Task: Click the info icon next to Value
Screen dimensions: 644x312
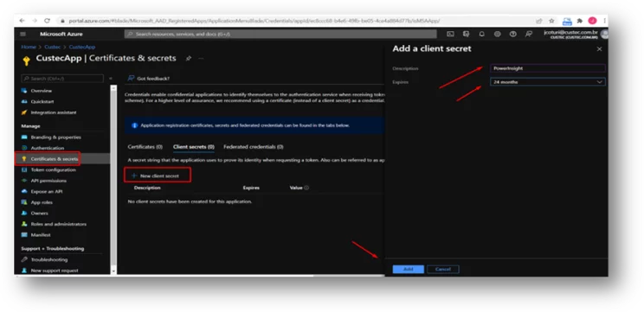Action: (306, 188)
